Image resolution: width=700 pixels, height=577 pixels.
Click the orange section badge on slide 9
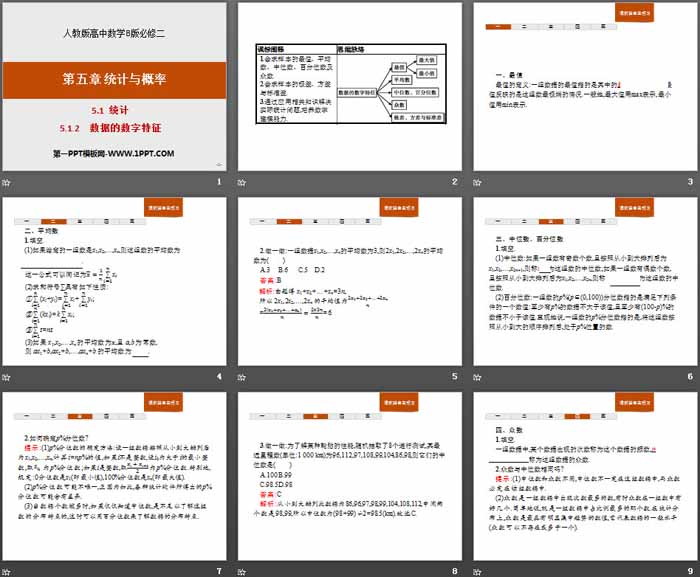pyautogui.click(x=634, y=402)
